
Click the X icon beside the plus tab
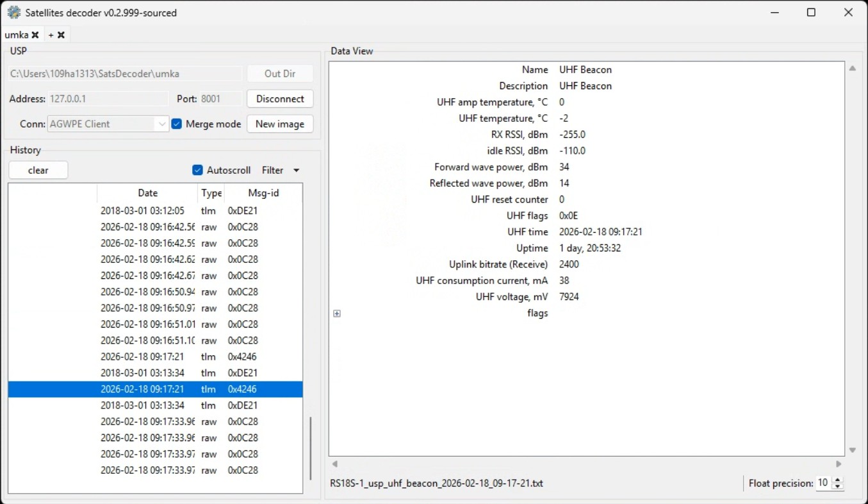[61, 35]
